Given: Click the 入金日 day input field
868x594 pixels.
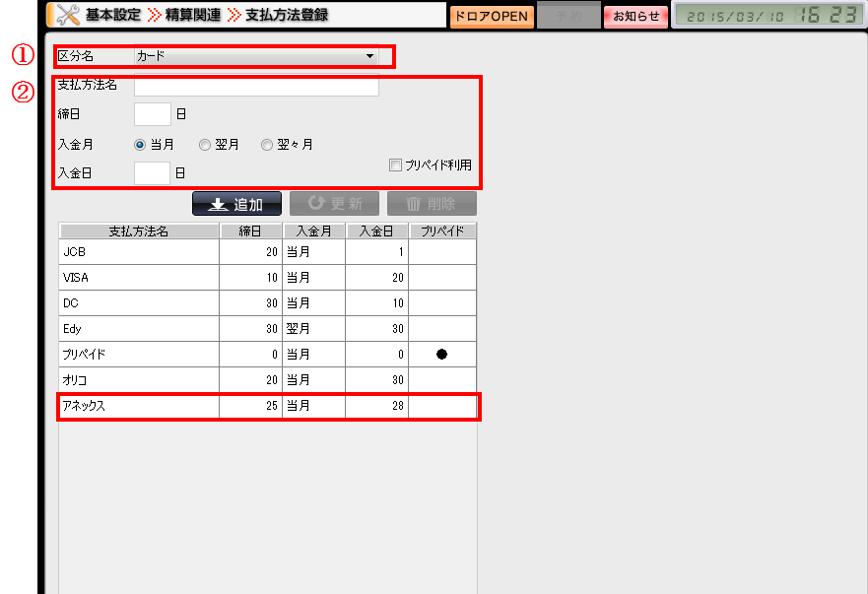Looking at the screenshot, I should pyautogui.click(x=153, y=173).
